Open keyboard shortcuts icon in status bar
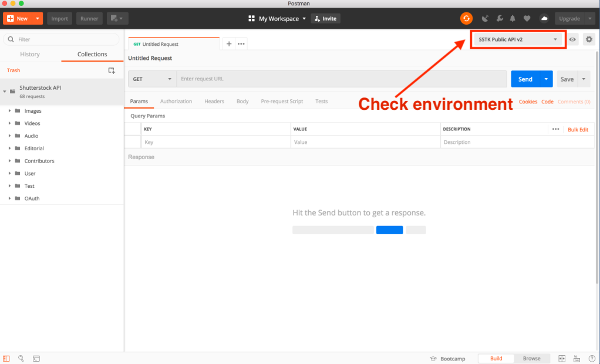This screenshot has width=600, height=364. tap(577, 359)
